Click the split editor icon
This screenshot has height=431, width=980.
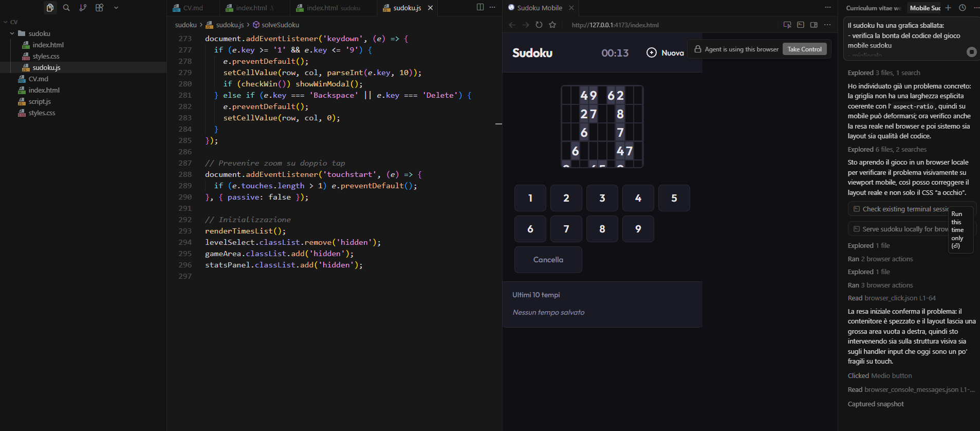[480, 7]
